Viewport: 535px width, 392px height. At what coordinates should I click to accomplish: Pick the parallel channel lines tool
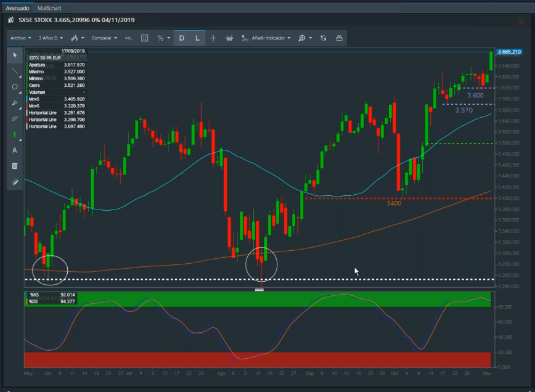15,118
